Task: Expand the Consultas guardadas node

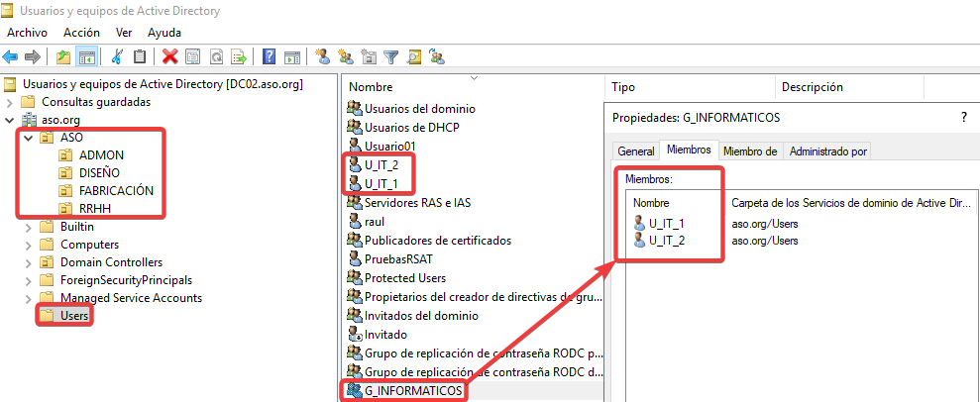Action: pyautogui.click(x=11, y=102)
